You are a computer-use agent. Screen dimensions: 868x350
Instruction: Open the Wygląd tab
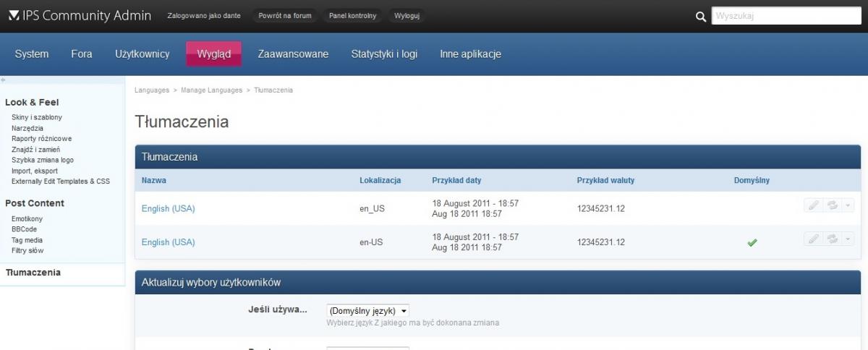pyautogui.click(x=213, y=54)
